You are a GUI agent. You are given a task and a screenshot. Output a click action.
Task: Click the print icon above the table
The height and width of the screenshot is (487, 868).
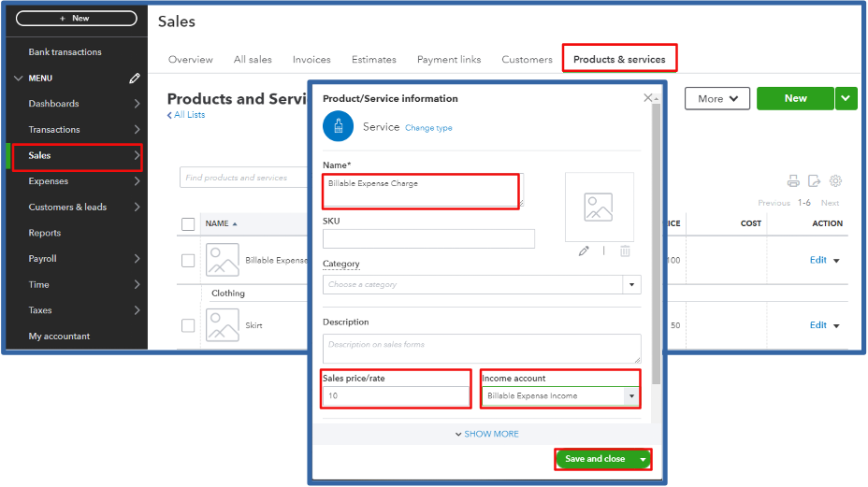[x=793, y=181]
